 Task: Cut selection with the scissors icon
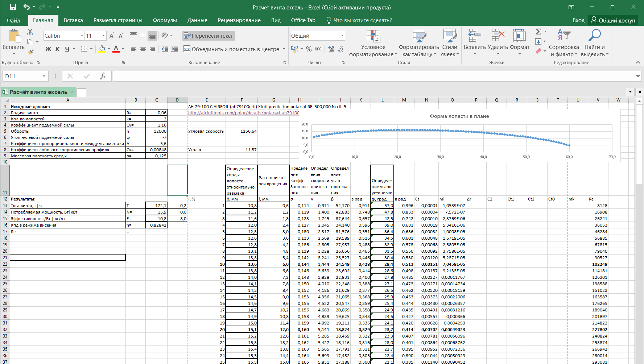30,32
